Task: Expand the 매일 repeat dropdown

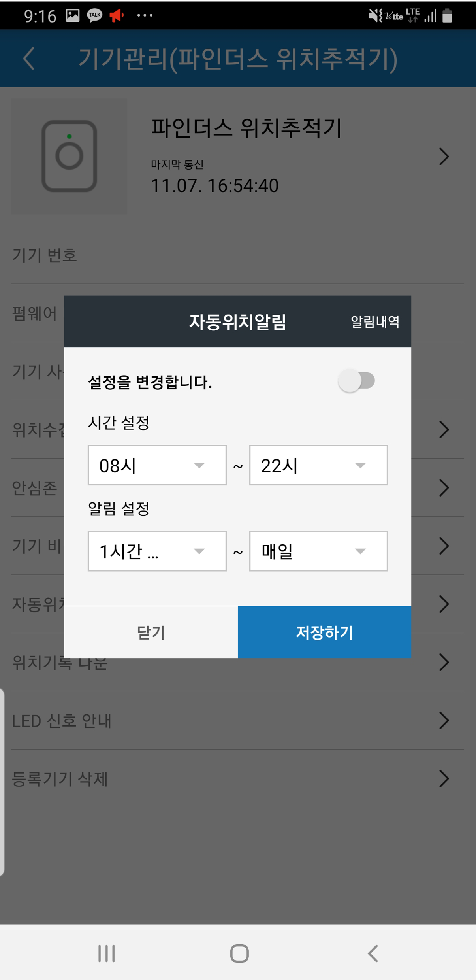Action: click(318, 551)
